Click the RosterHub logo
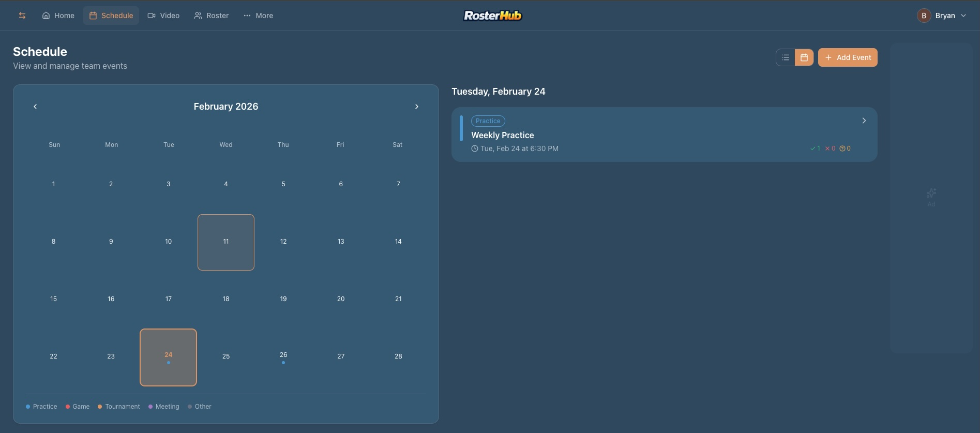This screenshot has width=980, height=433. [492, 16]
